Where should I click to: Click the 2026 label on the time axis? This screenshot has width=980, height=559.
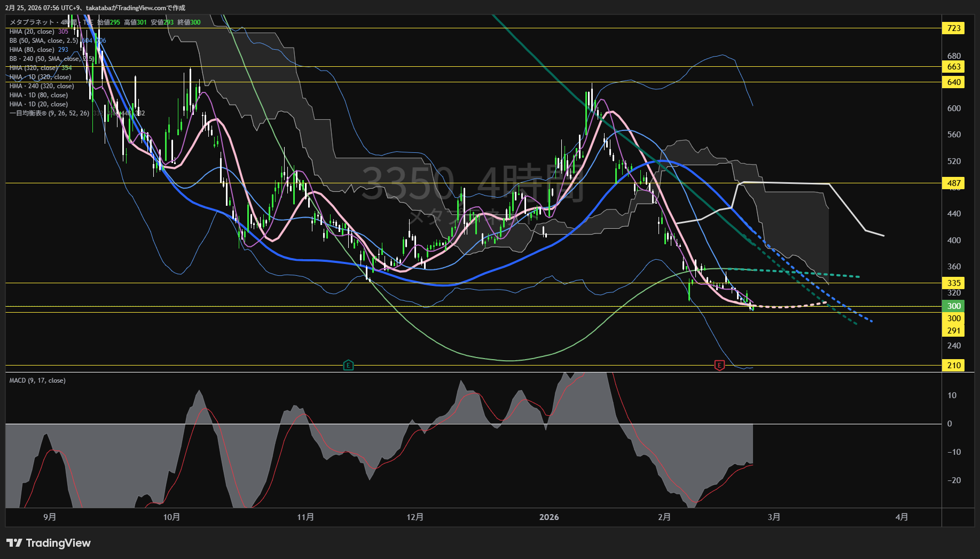[549, 517]
